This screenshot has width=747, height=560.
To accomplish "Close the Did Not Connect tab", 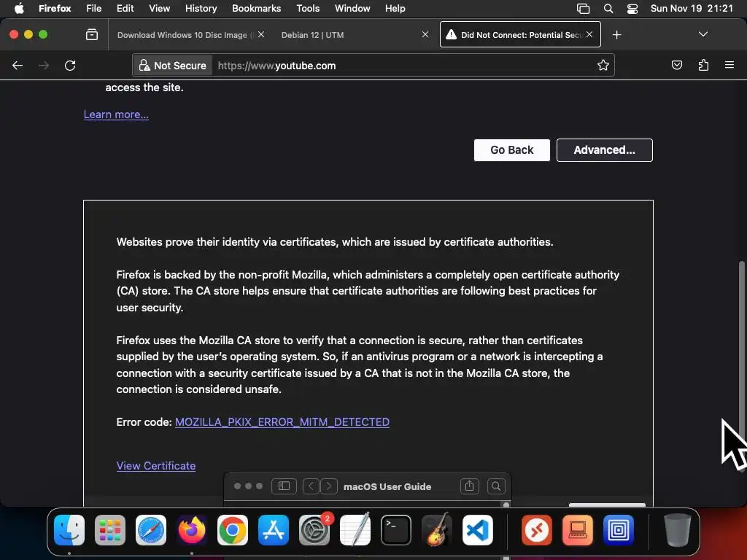I will (589, 34).
